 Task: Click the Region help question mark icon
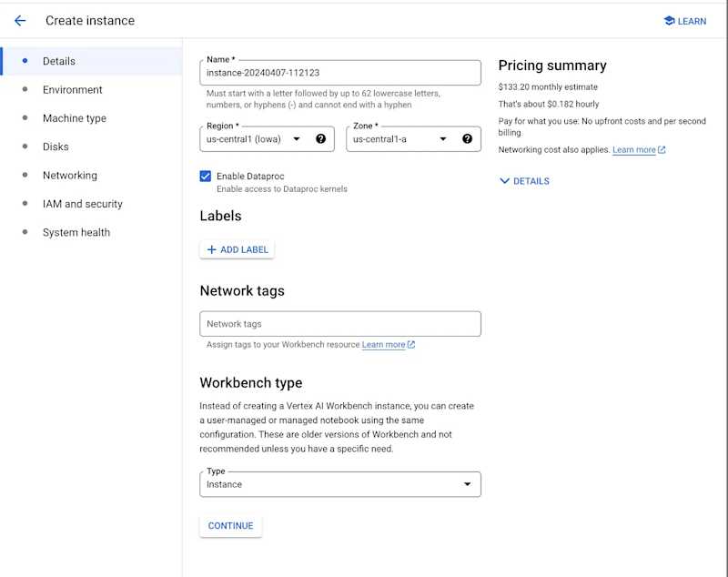point(321,139)
